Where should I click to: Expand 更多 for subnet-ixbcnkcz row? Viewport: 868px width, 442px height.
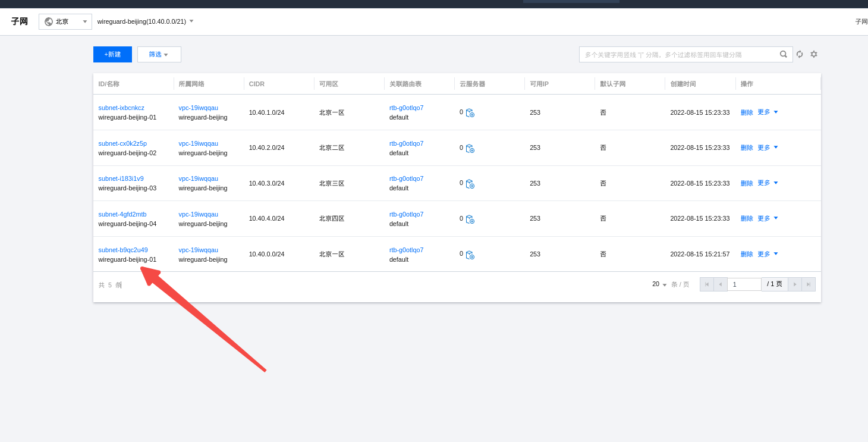click(x=768, y=112)
